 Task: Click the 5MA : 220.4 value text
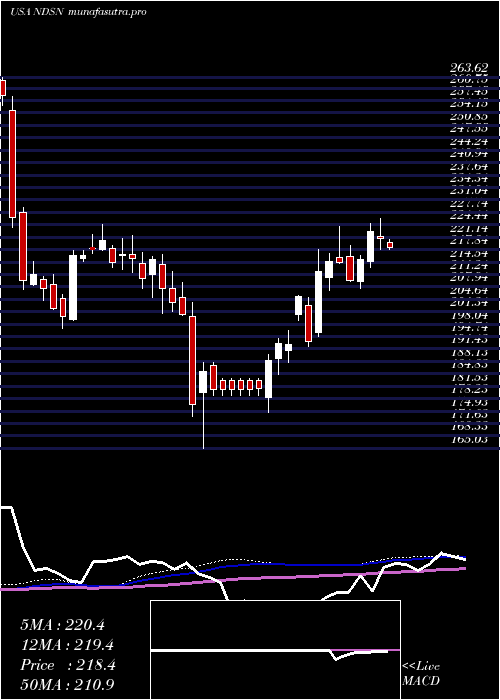coord(62,625)
